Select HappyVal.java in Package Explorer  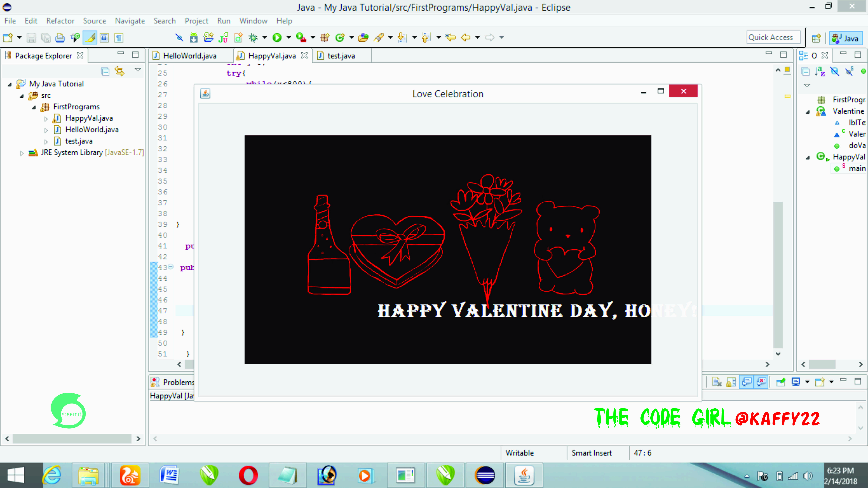click(89, 118)
